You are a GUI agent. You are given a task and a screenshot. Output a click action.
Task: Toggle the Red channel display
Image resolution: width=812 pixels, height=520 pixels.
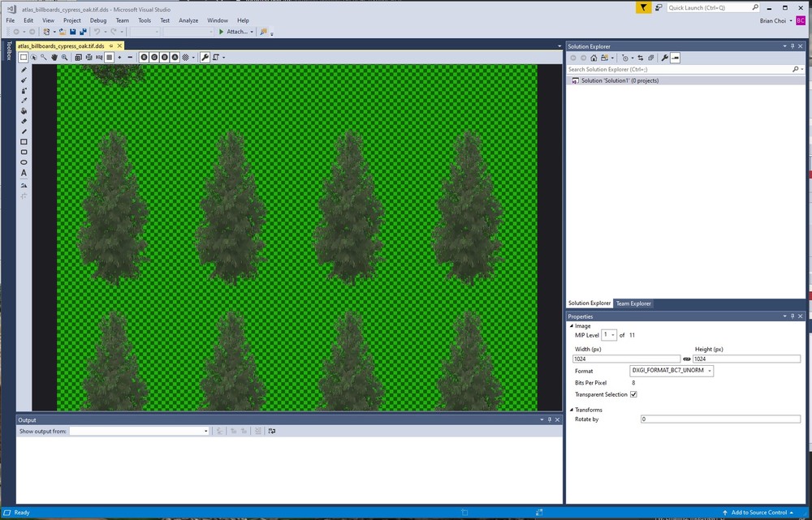click(144, 57)
